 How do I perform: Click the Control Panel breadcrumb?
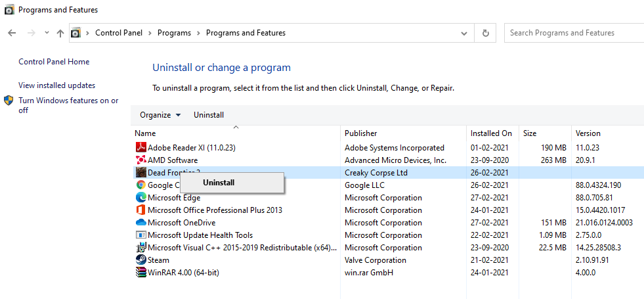point(119,33)
